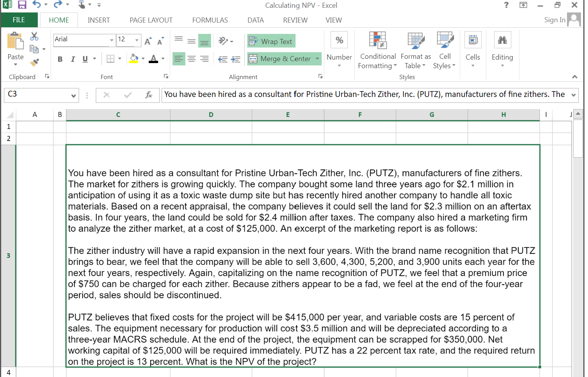Expand the Name Box dropdown
Viewport: 588px width, 377px height.
(73, 95)
